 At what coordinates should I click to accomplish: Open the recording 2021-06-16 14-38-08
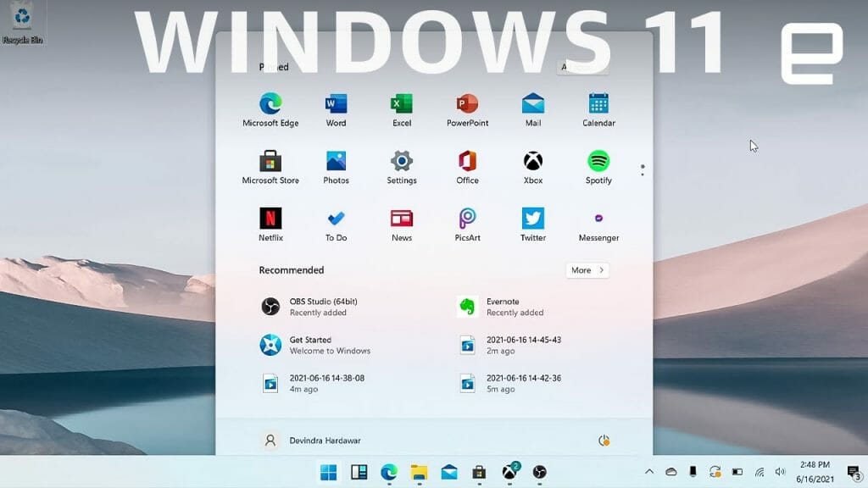pos(313,384)
